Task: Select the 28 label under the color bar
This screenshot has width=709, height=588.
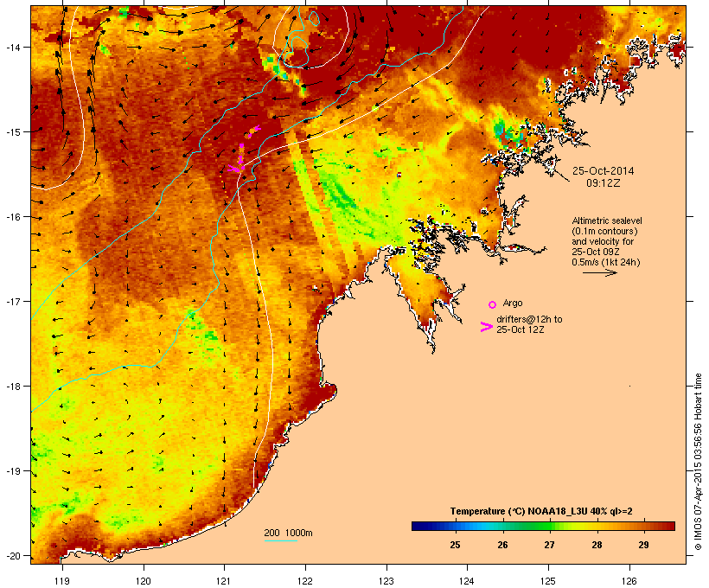Action: (x=597, y=545)
